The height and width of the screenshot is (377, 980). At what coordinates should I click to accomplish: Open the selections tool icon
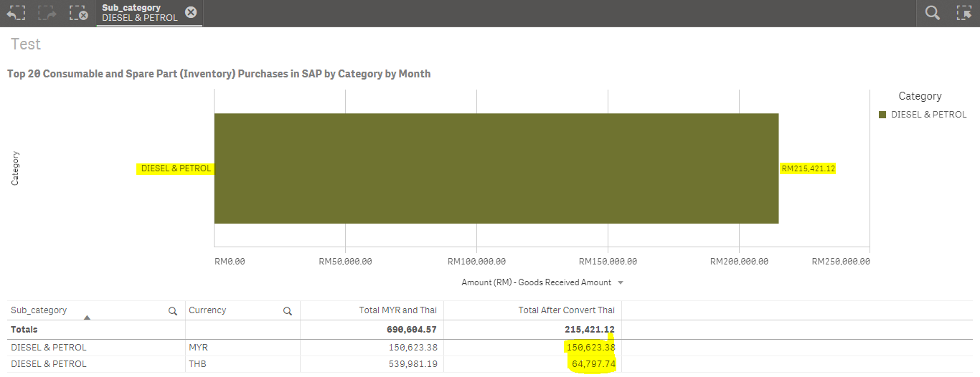tap(963, 12)
